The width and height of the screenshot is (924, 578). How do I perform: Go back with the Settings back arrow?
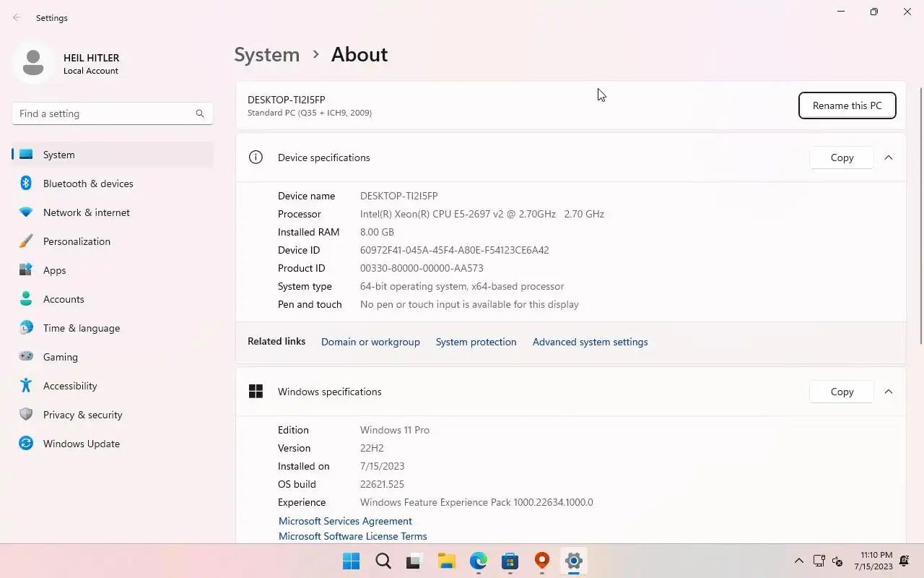[x=17, y=17]
